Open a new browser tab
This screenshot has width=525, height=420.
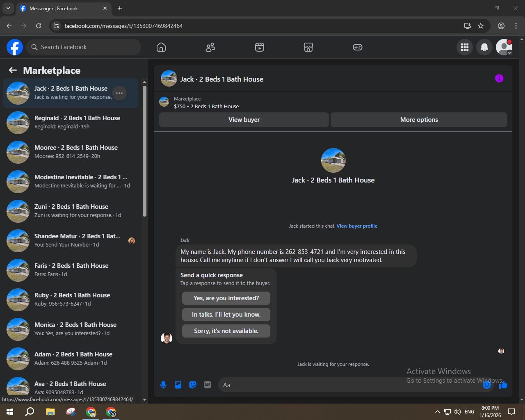point(120,8)
